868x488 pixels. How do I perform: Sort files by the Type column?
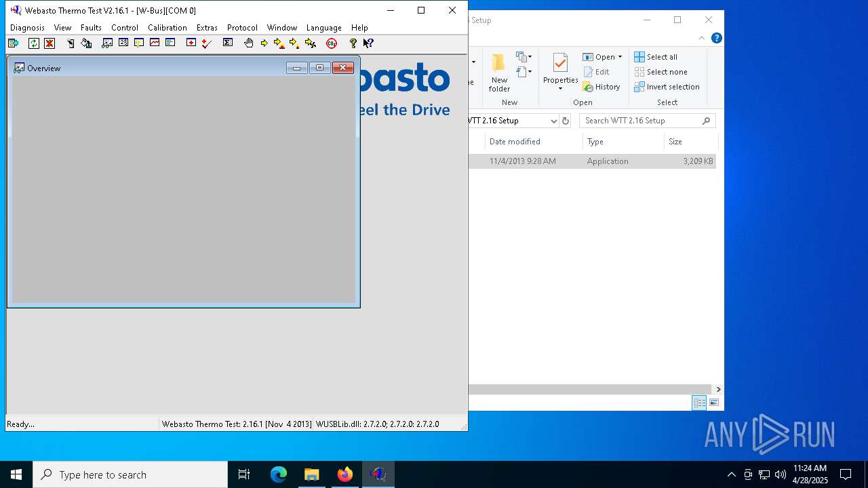click(x=623, y=142)
